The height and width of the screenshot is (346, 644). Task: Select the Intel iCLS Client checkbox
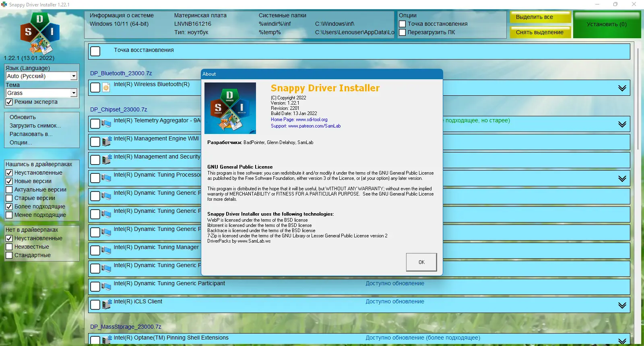point(95,305)
